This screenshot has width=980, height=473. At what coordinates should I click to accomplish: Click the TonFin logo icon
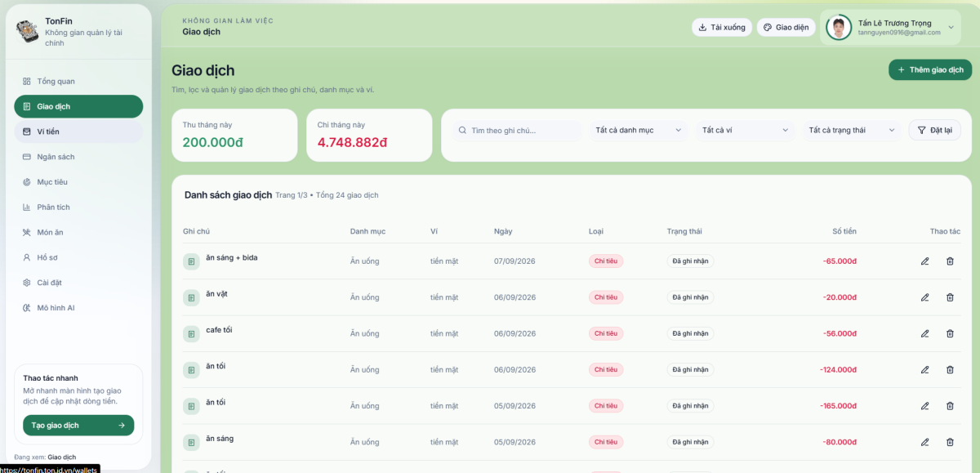[x=29, y=31]
